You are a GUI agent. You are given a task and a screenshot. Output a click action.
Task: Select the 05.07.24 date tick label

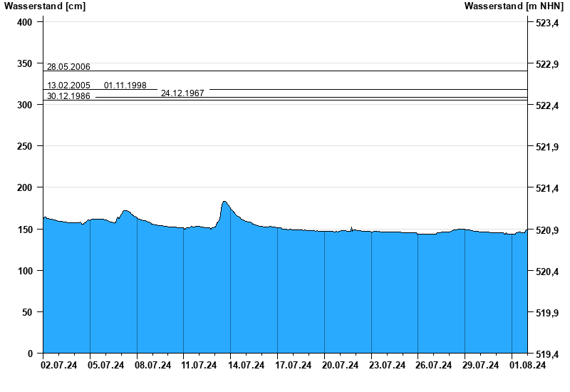coord(105,365)
